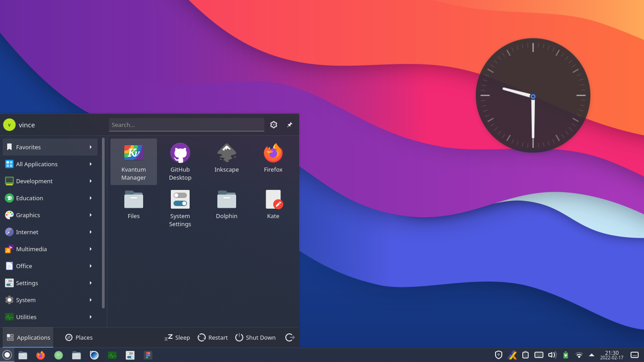Expand the Utilities category arrow
644x362 pixels.
tap(91, 317)
